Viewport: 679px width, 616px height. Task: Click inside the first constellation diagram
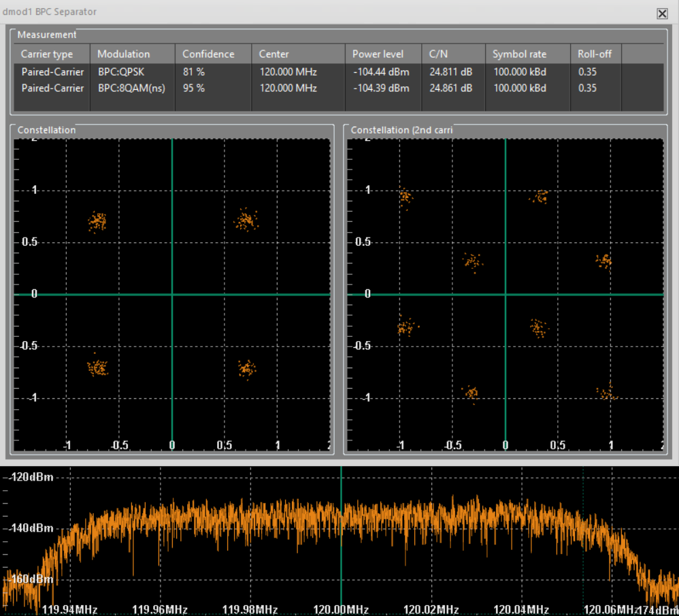172,294
